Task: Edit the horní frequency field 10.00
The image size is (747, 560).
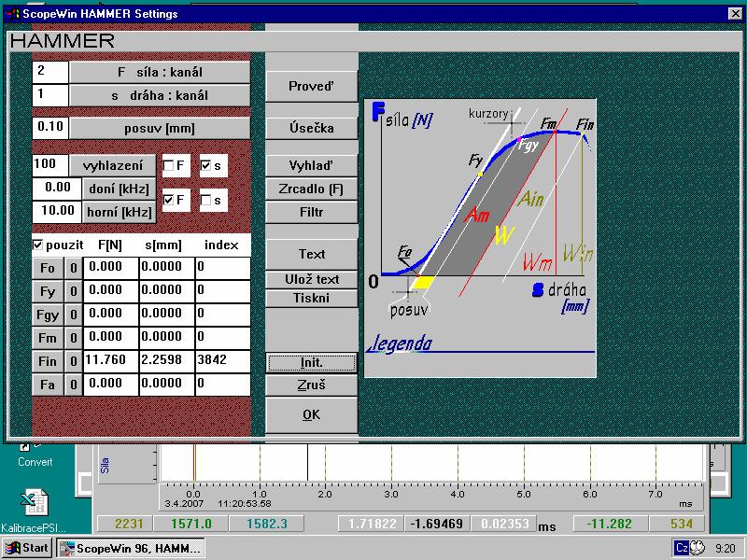Action: tap(57, 212)
